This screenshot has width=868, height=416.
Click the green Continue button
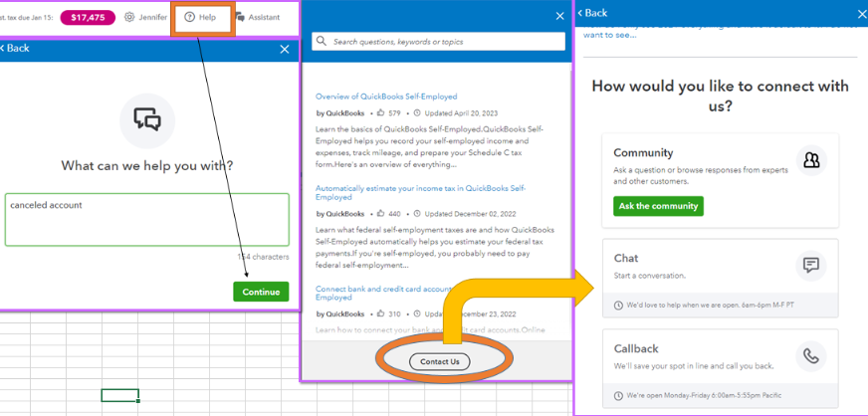point(261,292)
